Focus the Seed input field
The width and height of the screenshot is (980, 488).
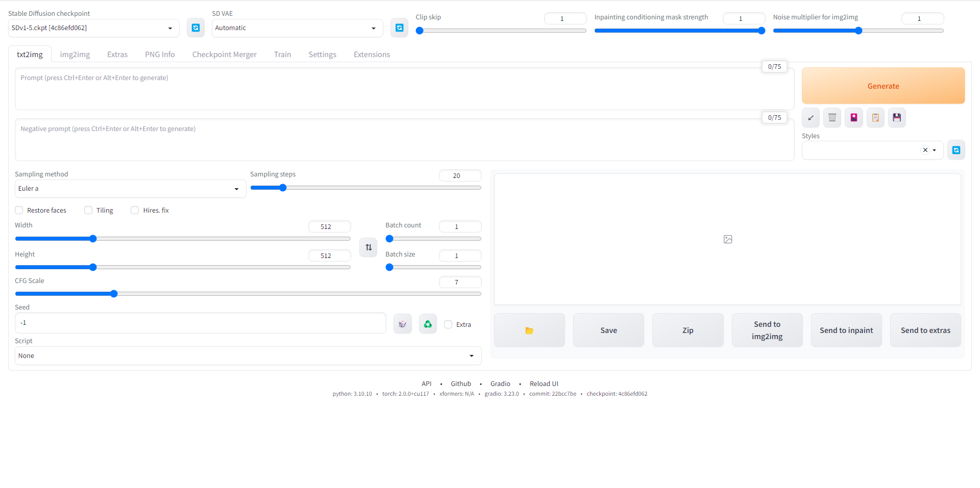[x=201, y=323]
